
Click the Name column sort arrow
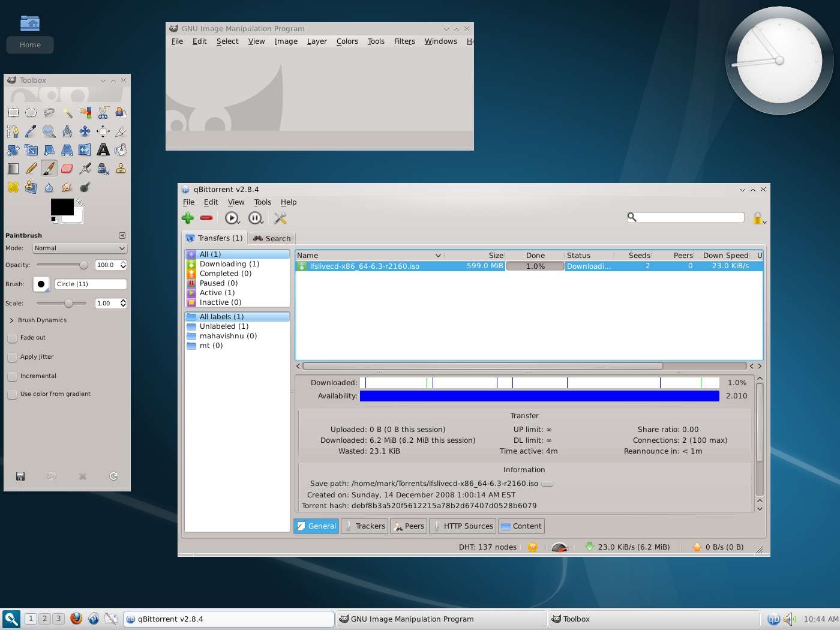pyautogui.click(x=438, y=256)
